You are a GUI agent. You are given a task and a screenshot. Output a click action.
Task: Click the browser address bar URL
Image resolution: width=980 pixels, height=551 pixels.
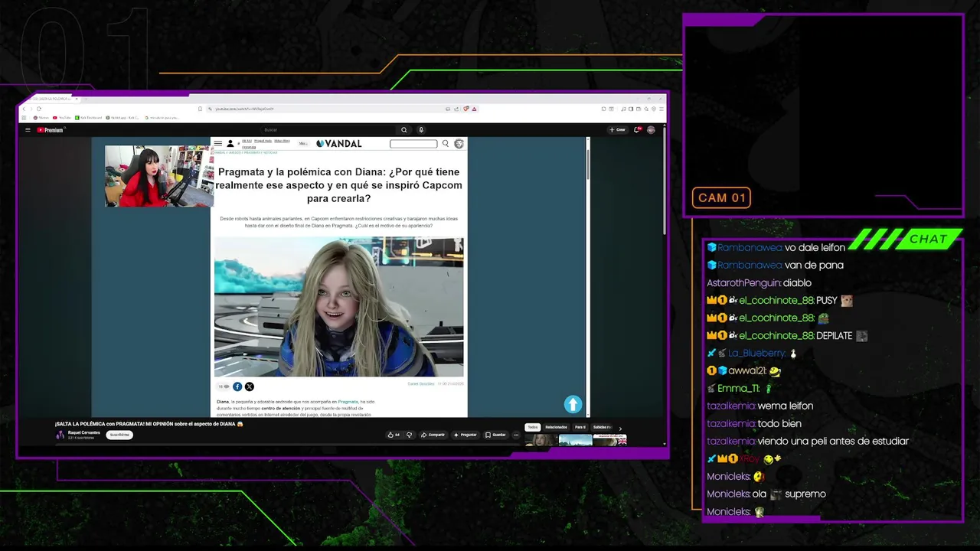click(x=245, y=109)
